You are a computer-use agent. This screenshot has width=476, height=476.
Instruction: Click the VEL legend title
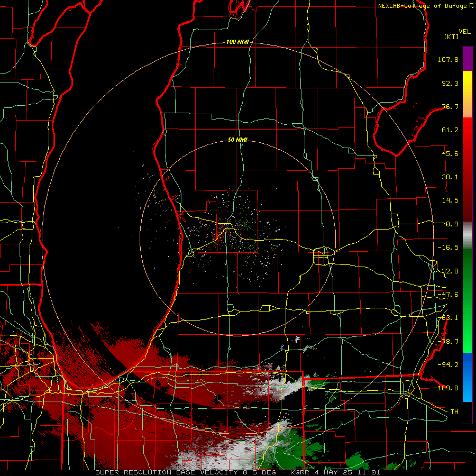pos(464,31)
